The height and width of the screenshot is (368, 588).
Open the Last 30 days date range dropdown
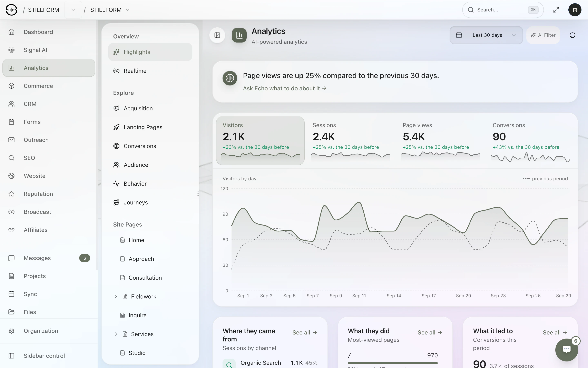click(x=486, y=35)
